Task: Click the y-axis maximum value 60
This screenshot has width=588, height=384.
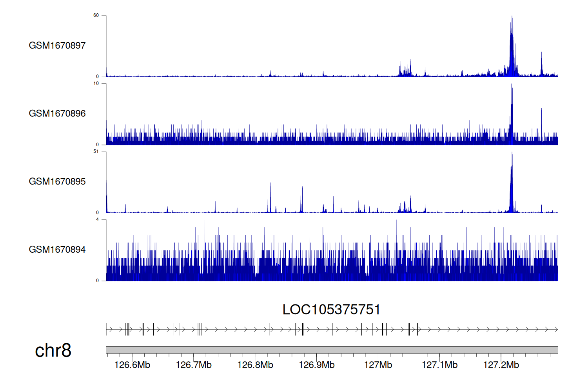Action: coord(96,16)
